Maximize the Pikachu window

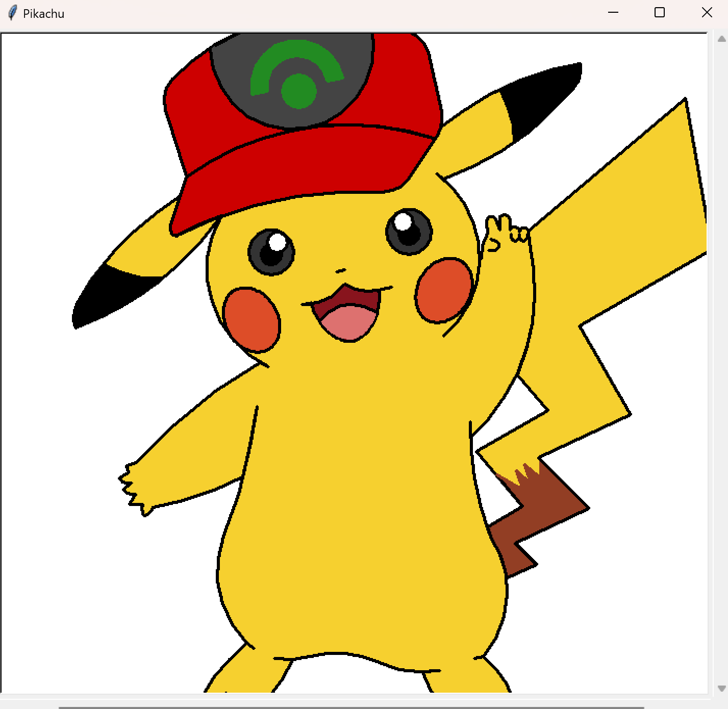point(660,13)
